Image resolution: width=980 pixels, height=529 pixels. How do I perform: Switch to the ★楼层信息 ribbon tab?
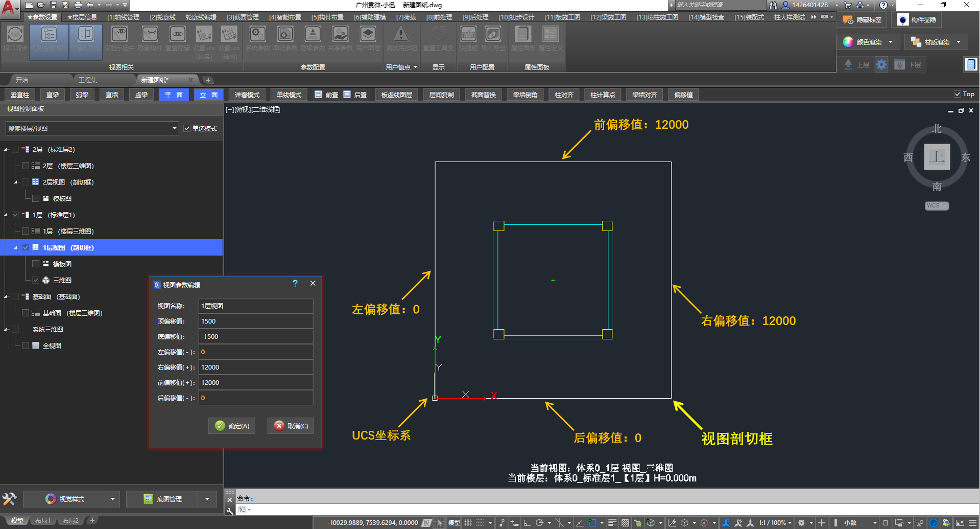tap(82, 17)
